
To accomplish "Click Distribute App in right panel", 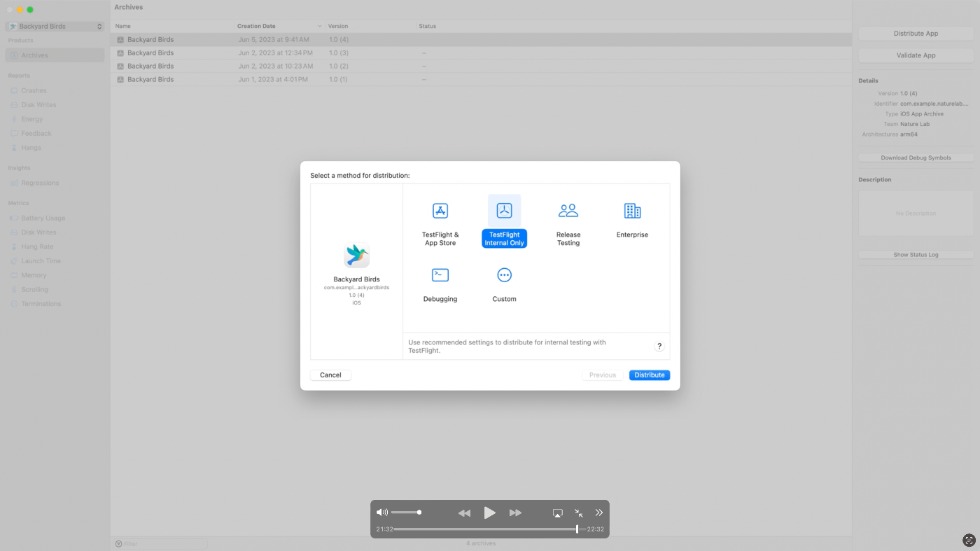I will (916, 34).
